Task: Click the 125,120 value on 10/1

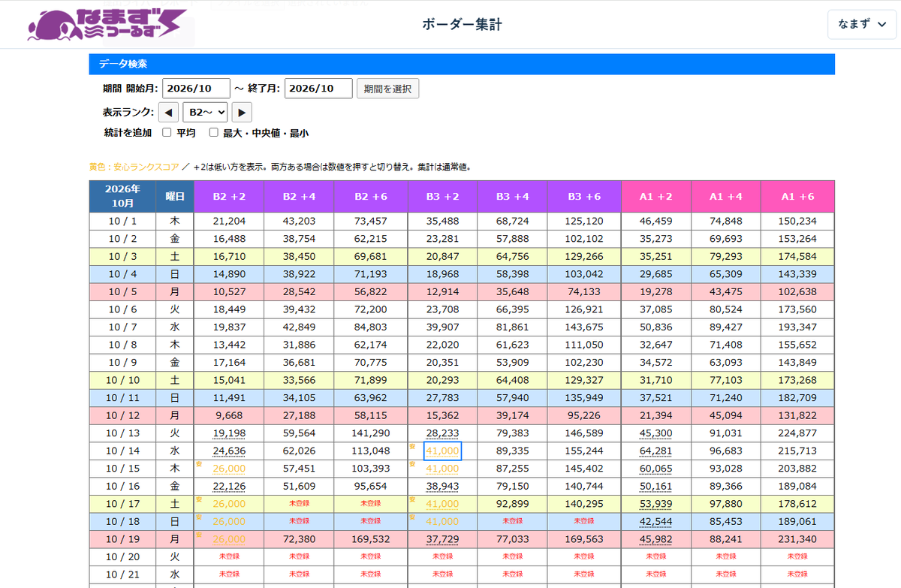Action: coord(585,221)
